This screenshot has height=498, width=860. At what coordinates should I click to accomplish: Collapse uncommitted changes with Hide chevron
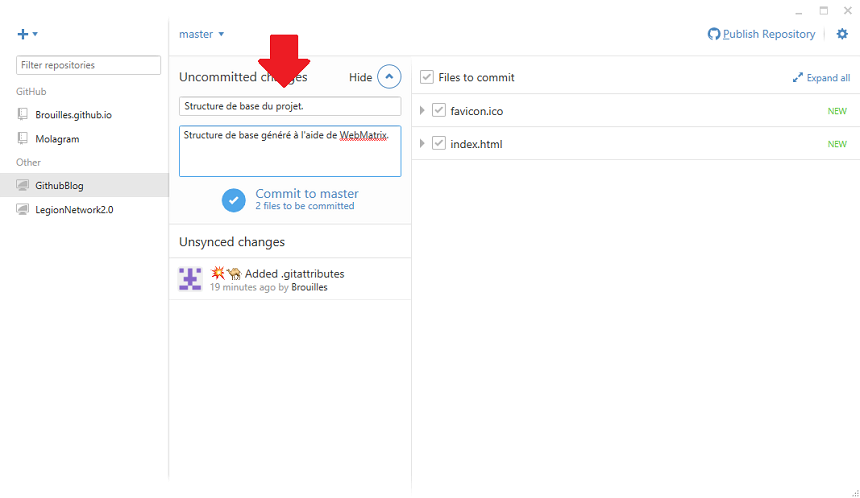coord(389,77)
